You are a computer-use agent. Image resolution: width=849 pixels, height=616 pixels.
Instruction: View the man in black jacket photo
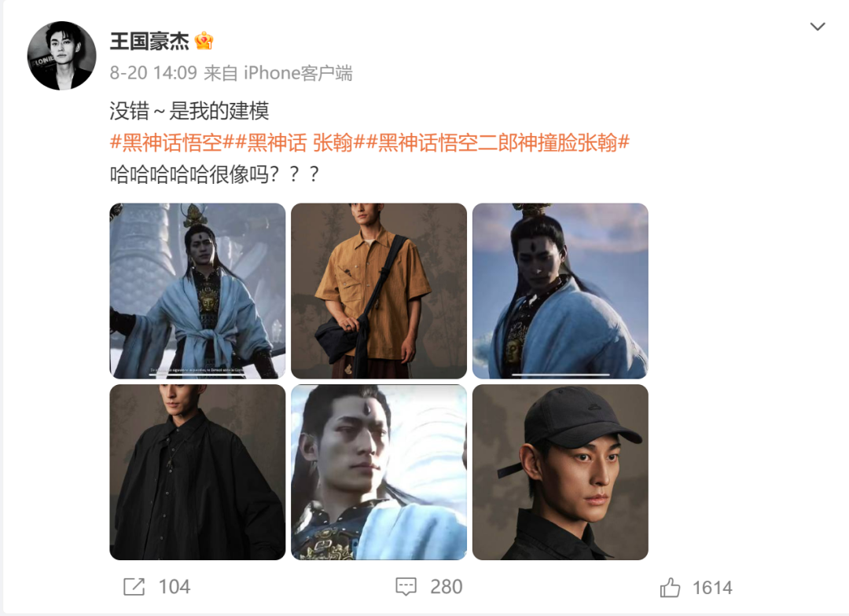tap(197, 472)
